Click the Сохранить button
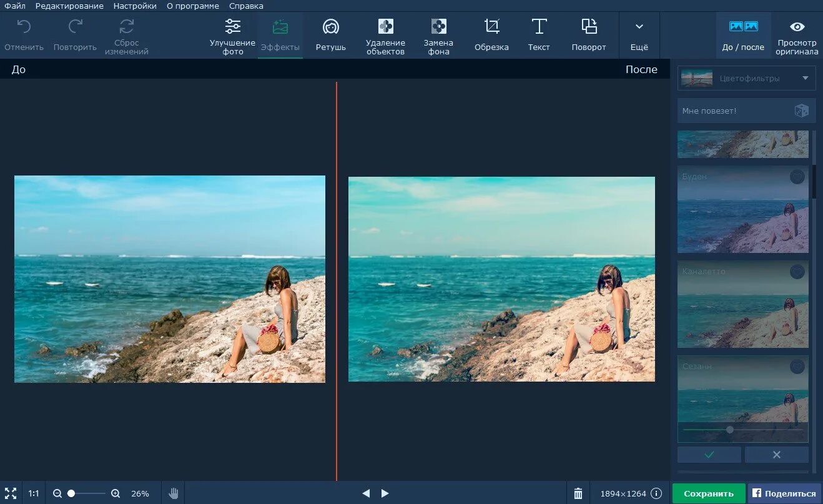The height and width of the screenshot is (504, 823). (x=709, y=493)
